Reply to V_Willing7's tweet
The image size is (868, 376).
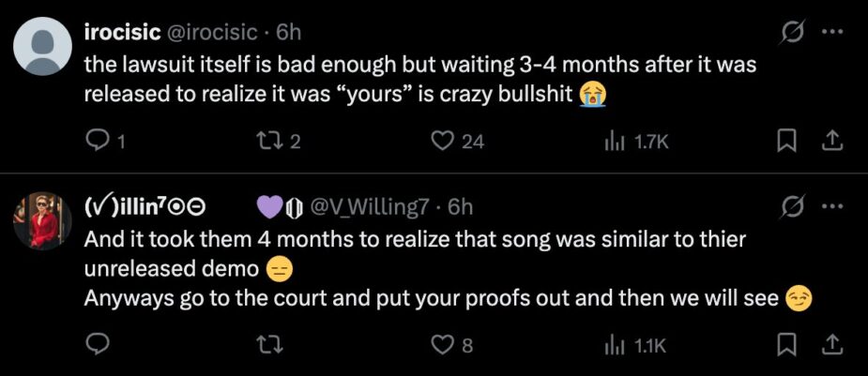[x=97, y=346]
